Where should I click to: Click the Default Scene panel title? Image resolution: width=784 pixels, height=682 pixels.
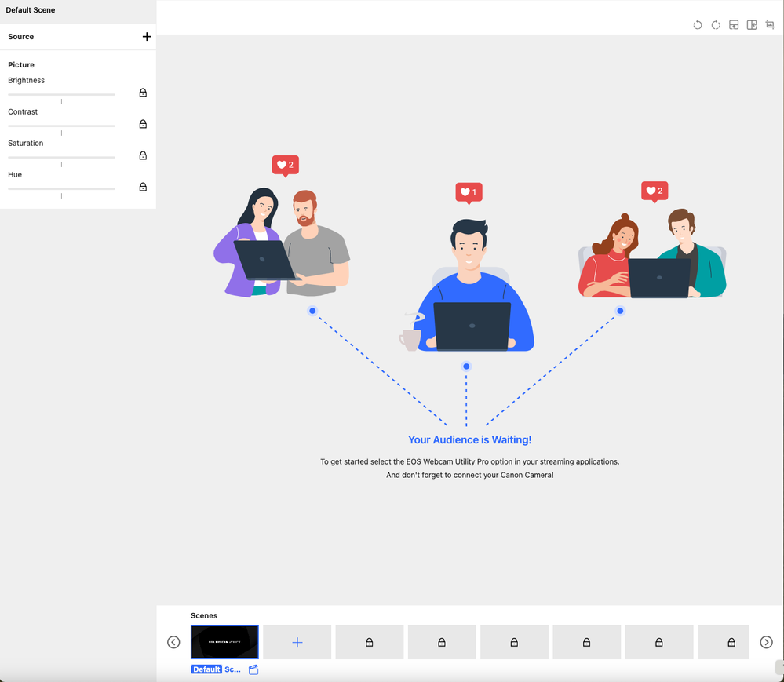pos(31,10)
